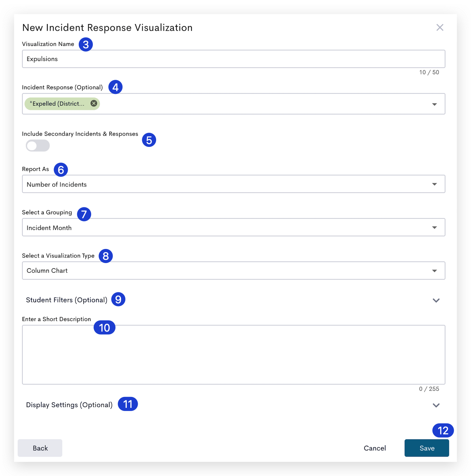This screenshot has width=471, height=476.
Task: Click the blue number 9 step marker
Action: (118, 299)
